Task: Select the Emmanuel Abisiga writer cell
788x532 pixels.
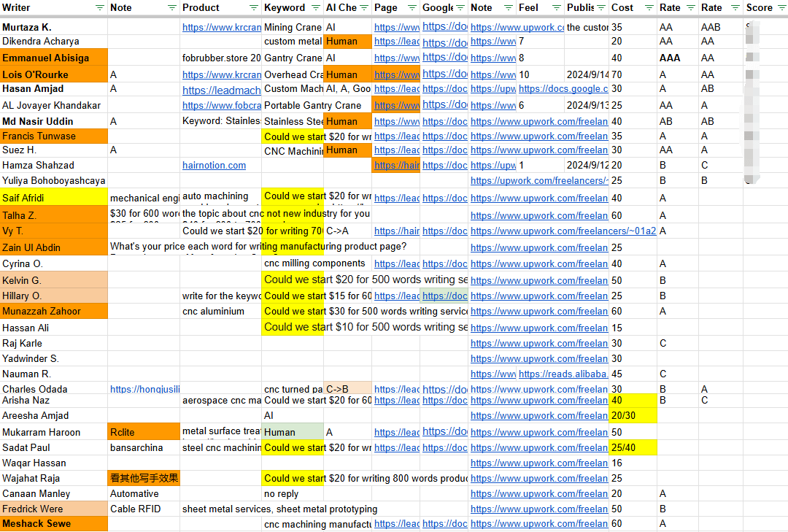Action: (x=54, y=58)
